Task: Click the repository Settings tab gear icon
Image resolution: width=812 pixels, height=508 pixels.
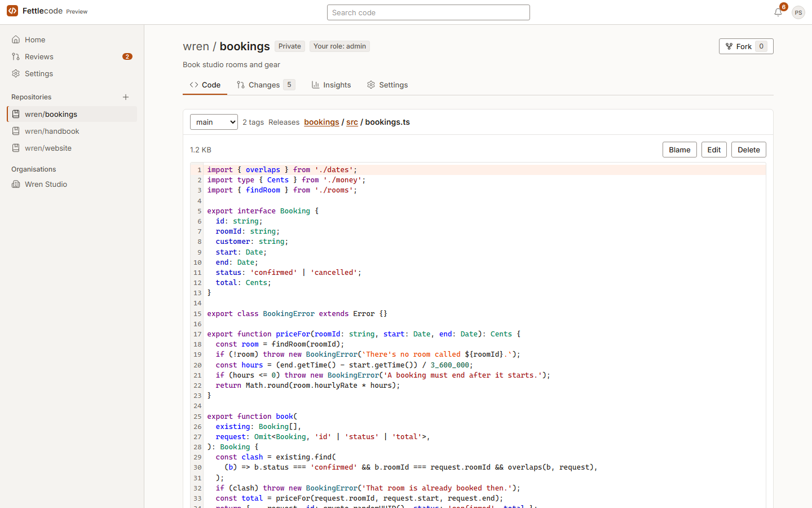Action: [x=371, y=85]
